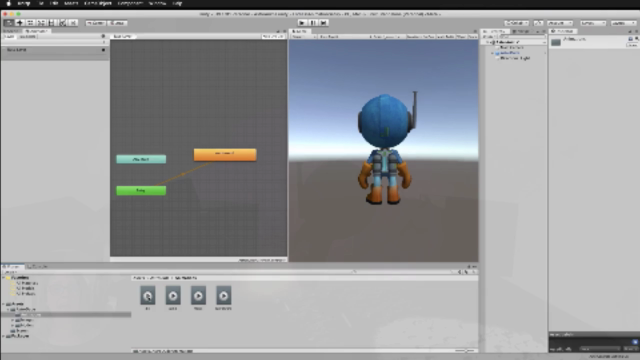640x360 pixels.
Task: Select the Rotate tool
Action: (x=30, y=23)
